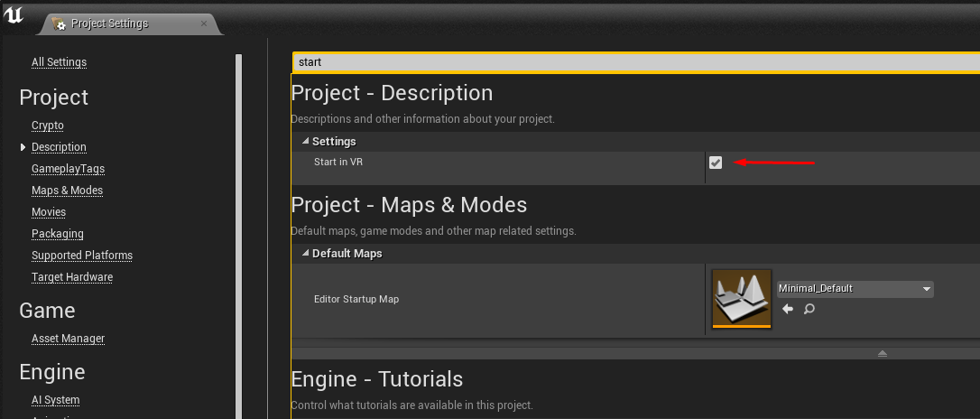Open the Asset Manager settings page
This screenshot has width=980, height=419.
(68, 339)
